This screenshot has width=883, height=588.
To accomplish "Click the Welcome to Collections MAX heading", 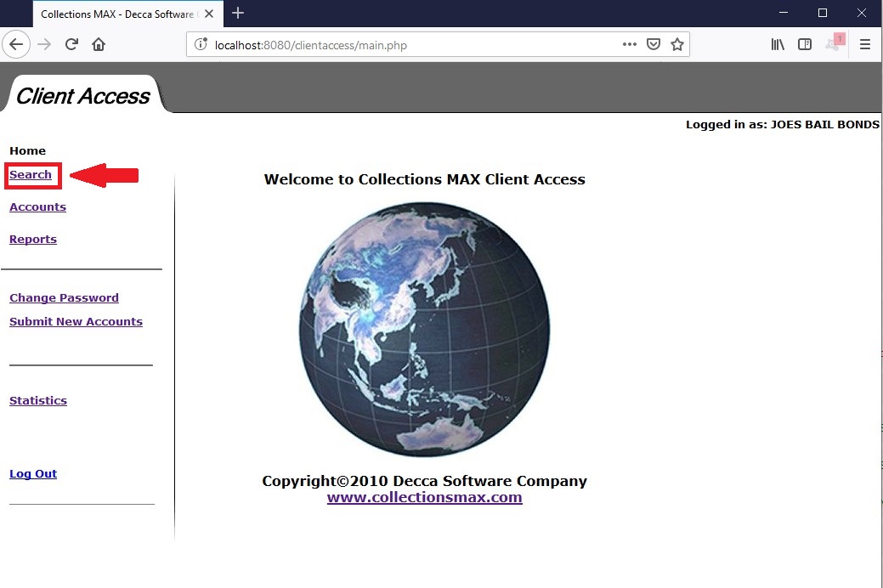I will click(425, 179).
